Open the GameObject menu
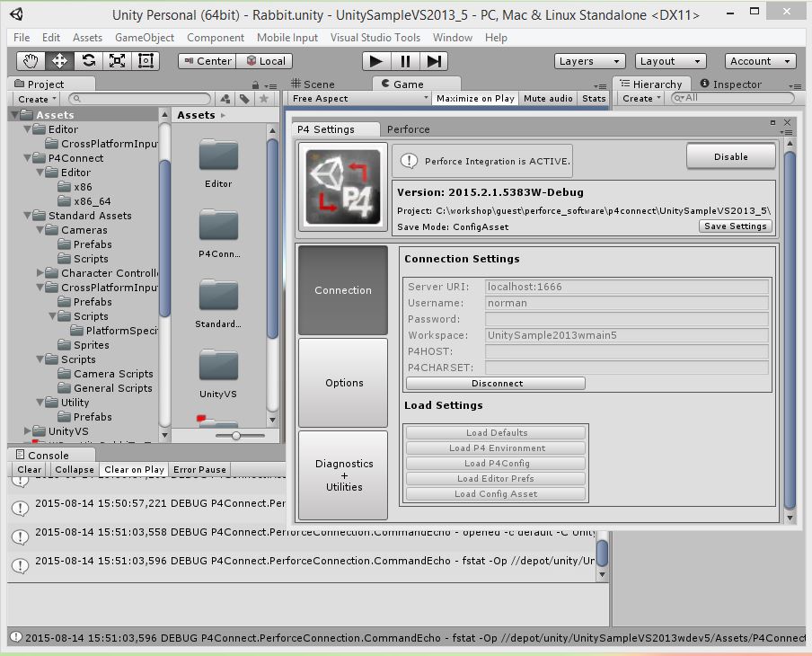812x656 pixels. [x=145, y=38]
